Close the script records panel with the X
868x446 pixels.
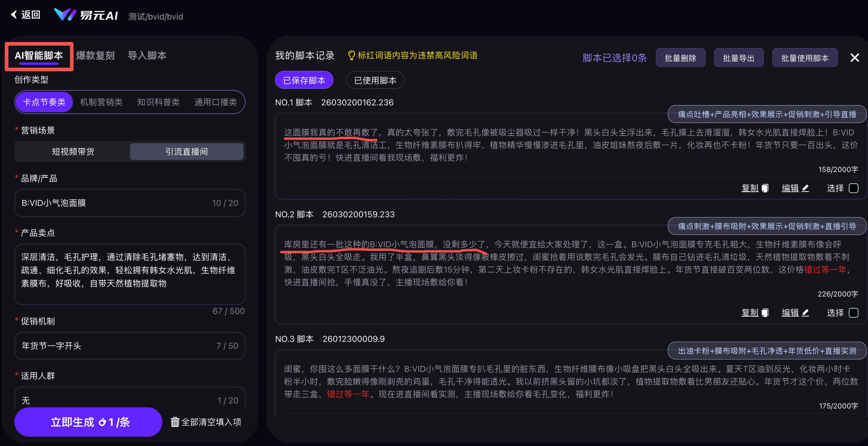pyautogui.click(x=855, y=57)
